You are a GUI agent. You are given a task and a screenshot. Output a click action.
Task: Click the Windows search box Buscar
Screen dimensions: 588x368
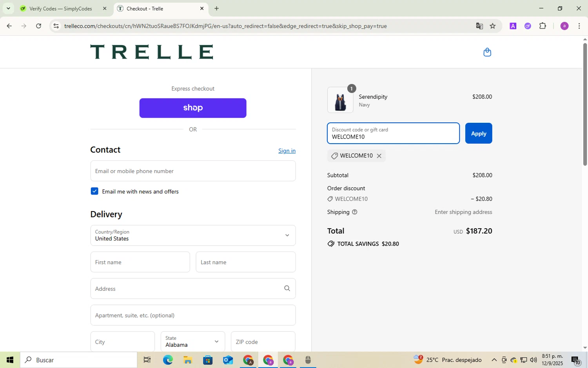tap(79, 360)
